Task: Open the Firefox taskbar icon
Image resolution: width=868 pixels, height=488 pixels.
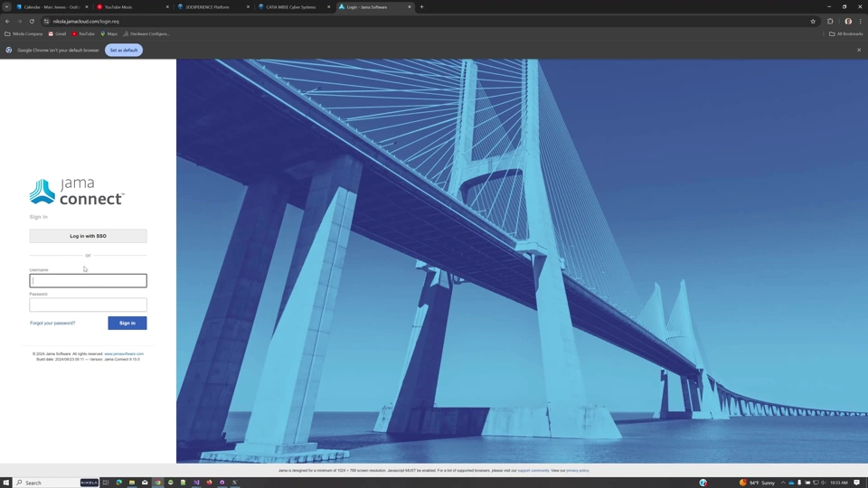Action: (209, 483)
